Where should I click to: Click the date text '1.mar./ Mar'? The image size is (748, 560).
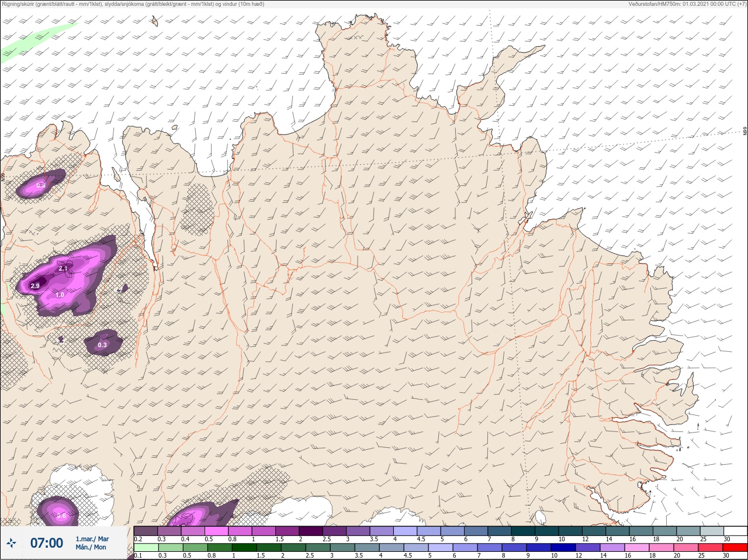point(92,539)
